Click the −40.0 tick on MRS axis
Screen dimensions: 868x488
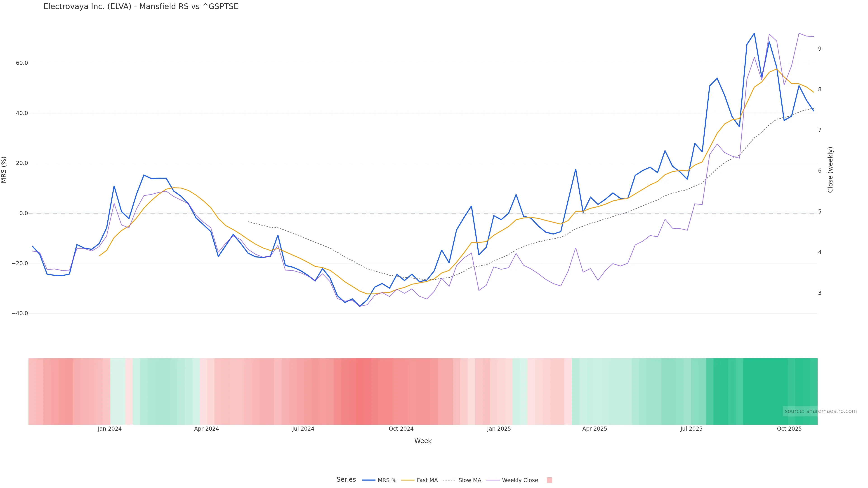click(x=20, y=313)
